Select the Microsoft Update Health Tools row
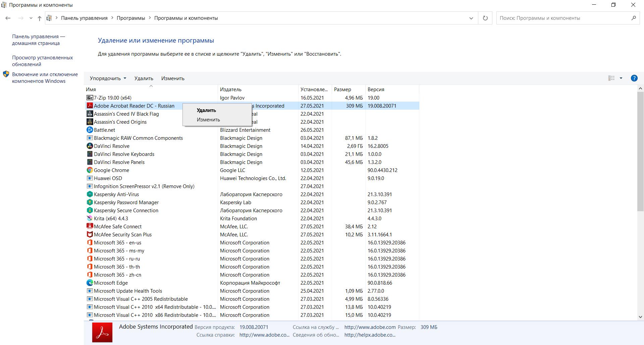The image size is (644, 345). pyautogui.click(x=252, y=291)
